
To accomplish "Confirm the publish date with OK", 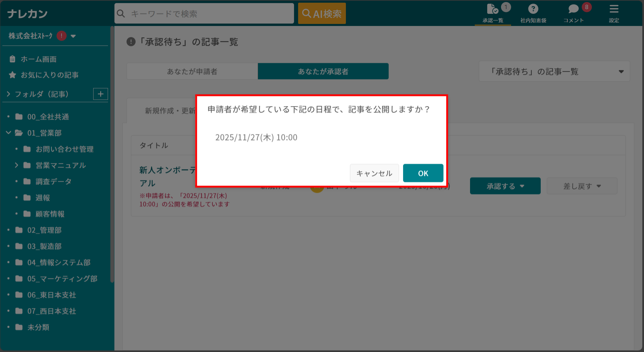I will click(x=423, y=173).
